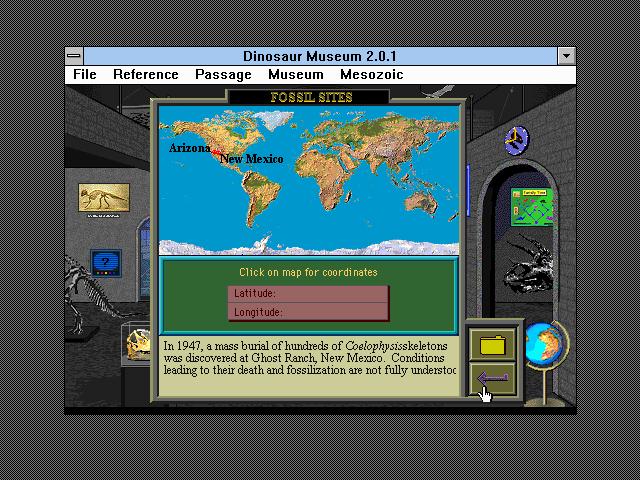The height and width of the screenshot is (480, 640).
Task: Open the Museum menu
Action: [x=296, y=74]
